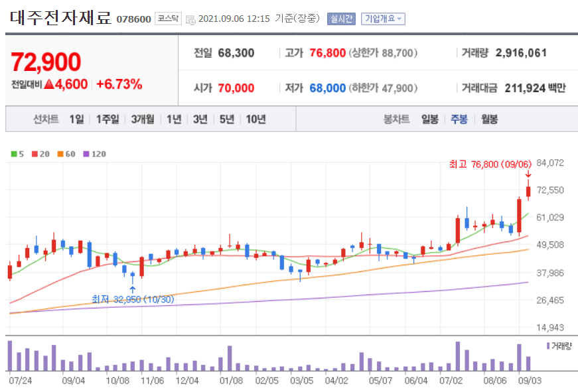Switch to the 주봉 weekly candle chart
Screen dimensions: 578x392
(x=459, y=119)
